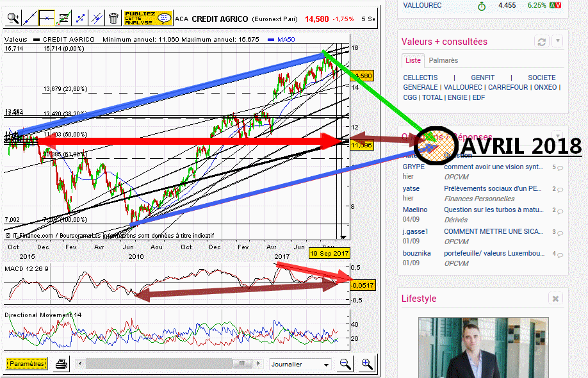This screenshot has width=588, height=378.
Task: Switch to the Palmarès tab
Action: (x=443, y=60)
